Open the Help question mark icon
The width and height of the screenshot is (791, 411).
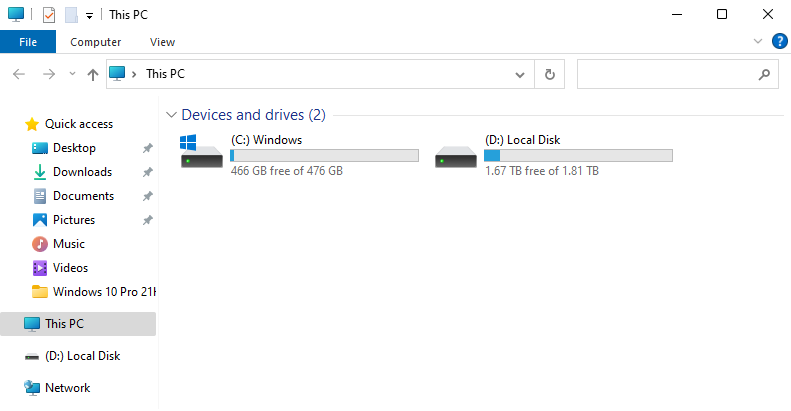(779, 41)
